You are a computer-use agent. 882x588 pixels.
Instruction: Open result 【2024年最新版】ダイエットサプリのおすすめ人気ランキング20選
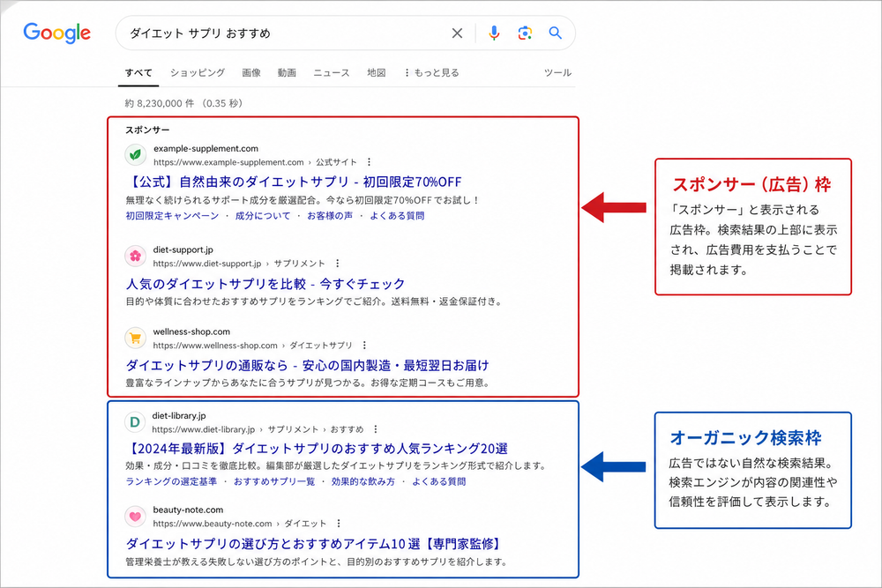click(x=317, y=449)
